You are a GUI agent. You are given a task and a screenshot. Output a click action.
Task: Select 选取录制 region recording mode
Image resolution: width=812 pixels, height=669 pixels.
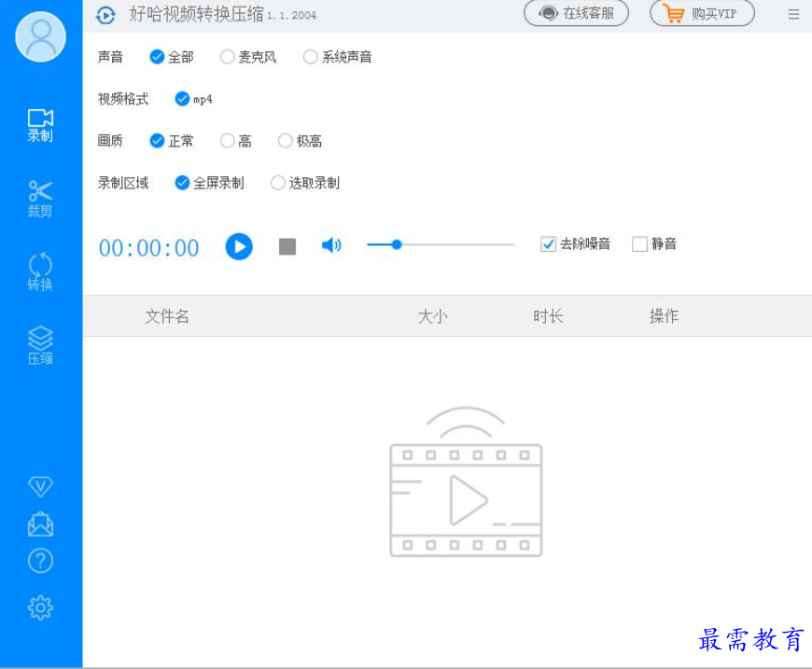pos(278,183)
